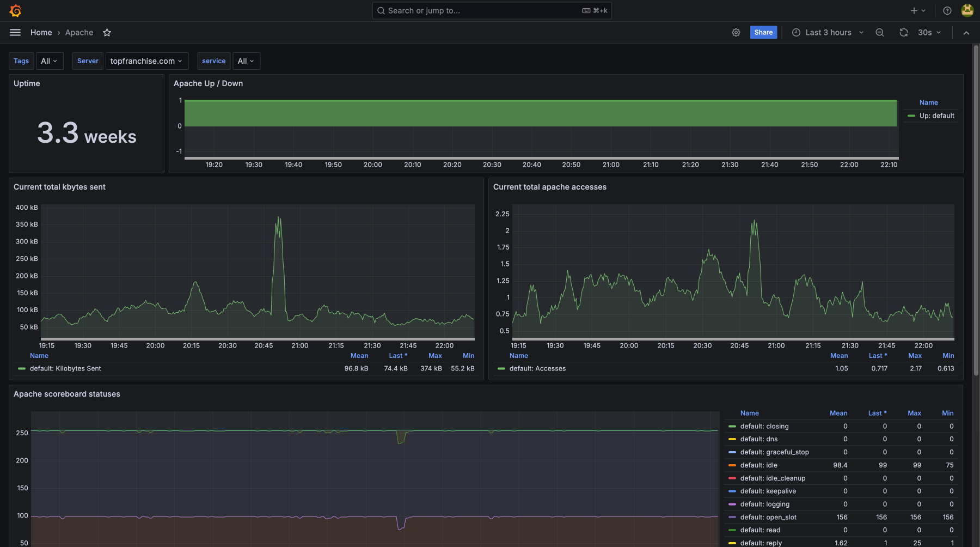Sort scoreboard legend by Max column

coord(914,414)
